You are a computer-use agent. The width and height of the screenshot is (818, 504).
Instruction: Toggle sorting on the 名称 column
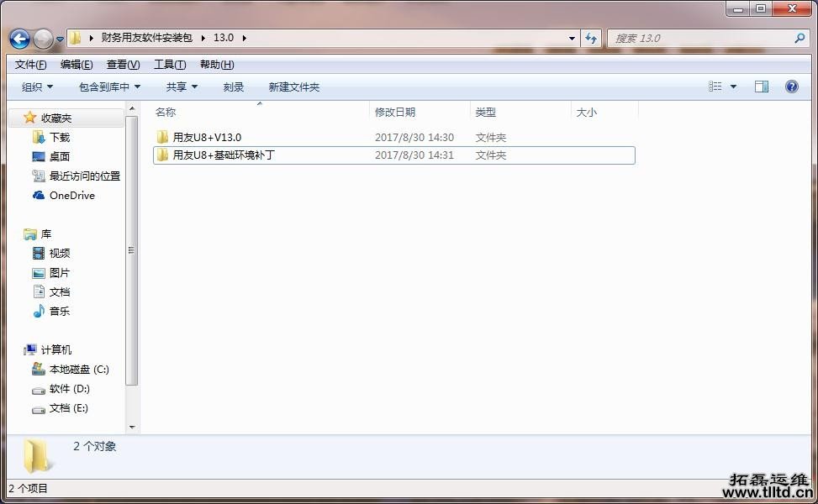click(165, 112)
